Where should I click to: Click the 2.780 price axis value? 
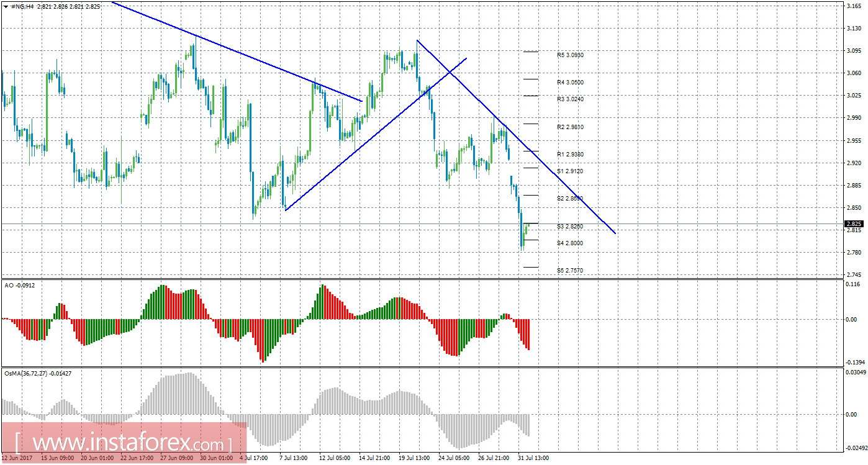(853, 252)
